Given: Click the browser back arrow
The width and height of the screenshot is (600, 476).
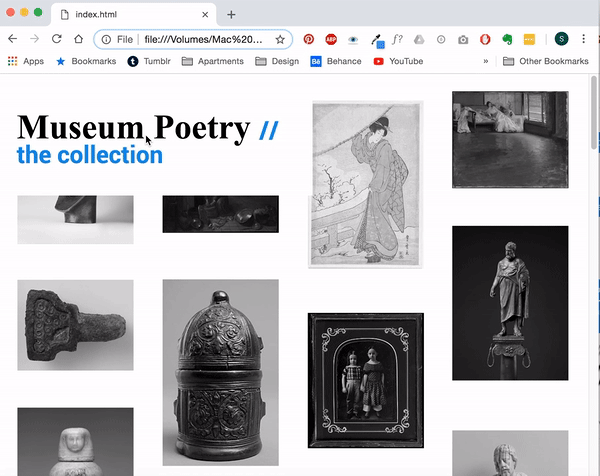Looking at the screenshot, I should [x=13, y=39].
